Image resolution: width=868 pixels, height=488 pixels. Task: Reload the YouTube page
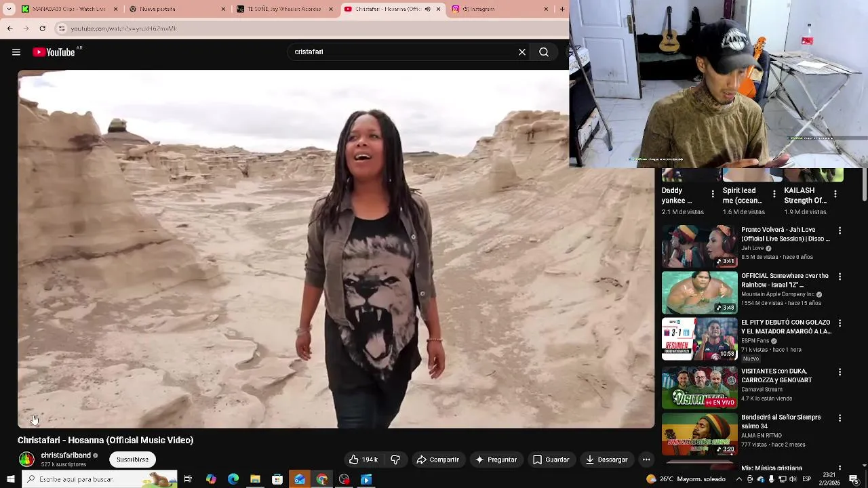tap(43, 28)
